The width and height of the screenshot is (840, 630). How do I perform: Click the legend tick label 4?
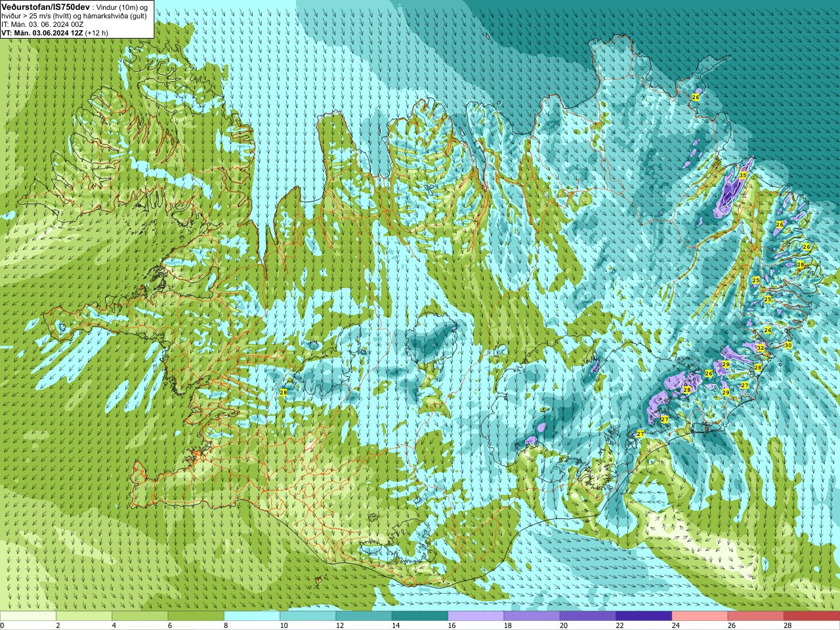[114, 625]
